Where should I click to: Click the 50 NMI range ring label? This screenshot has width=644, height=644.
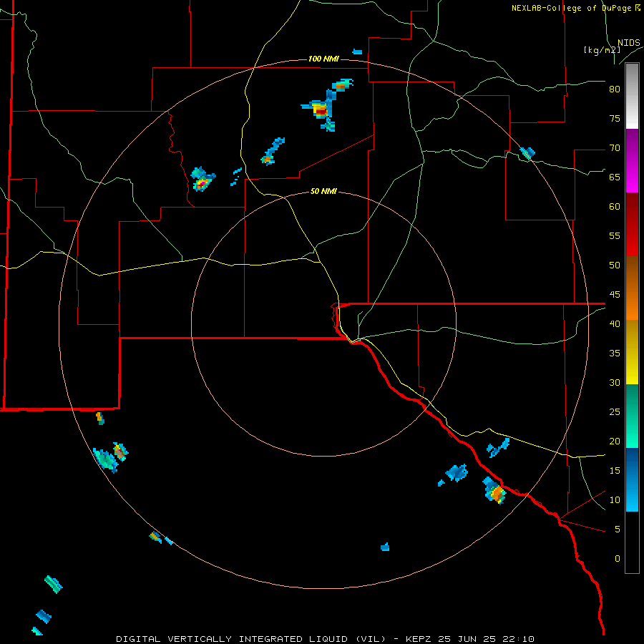(323, 191)
